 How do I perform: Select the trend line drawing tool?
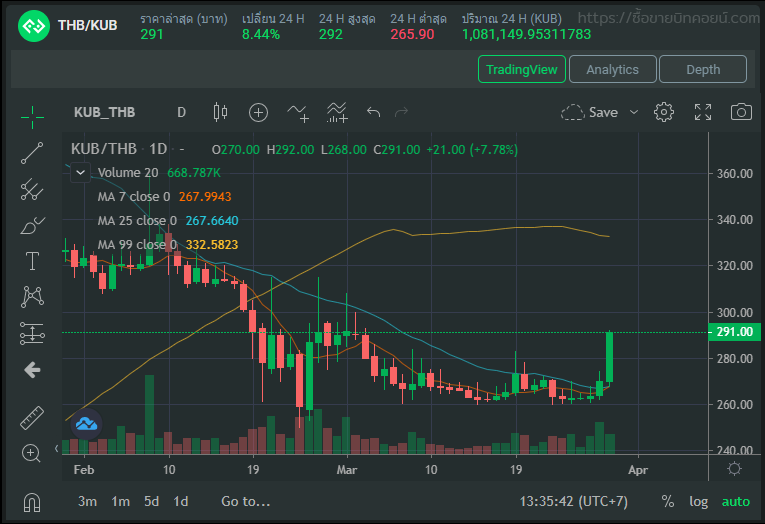click(32, 153)
